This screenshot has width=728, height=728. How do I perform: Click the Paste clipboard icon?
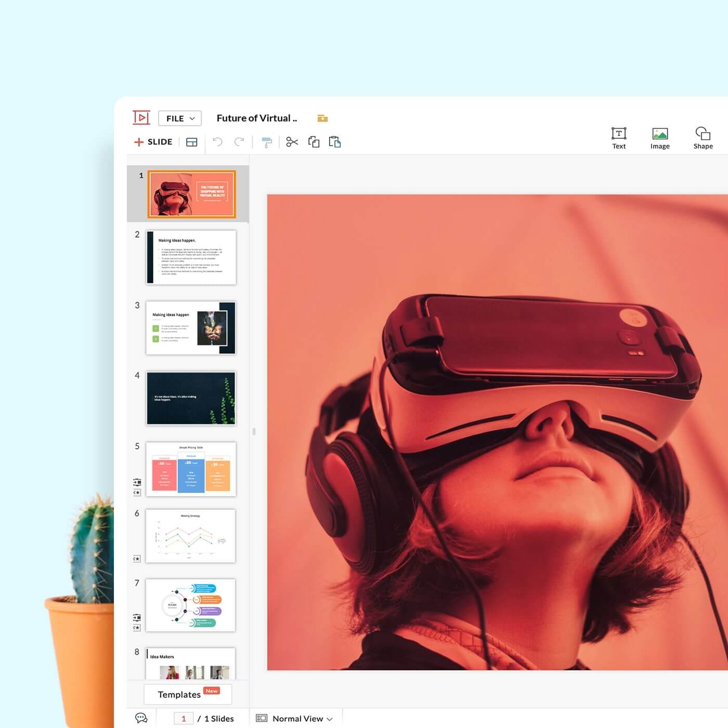point(335,141)
